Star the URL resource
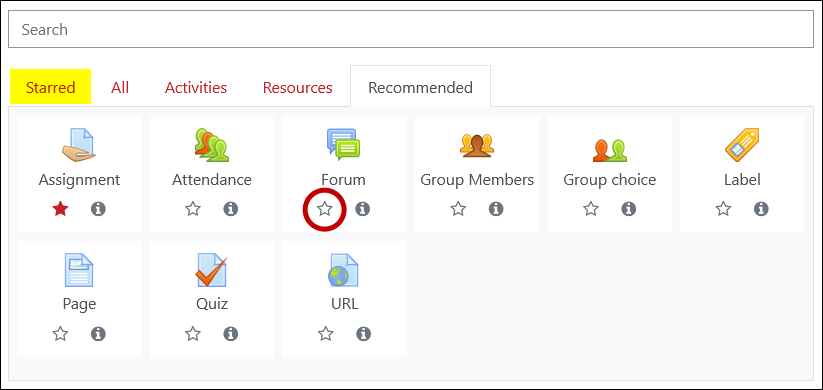This screenshot has width=823, height=390. [326, 334]
